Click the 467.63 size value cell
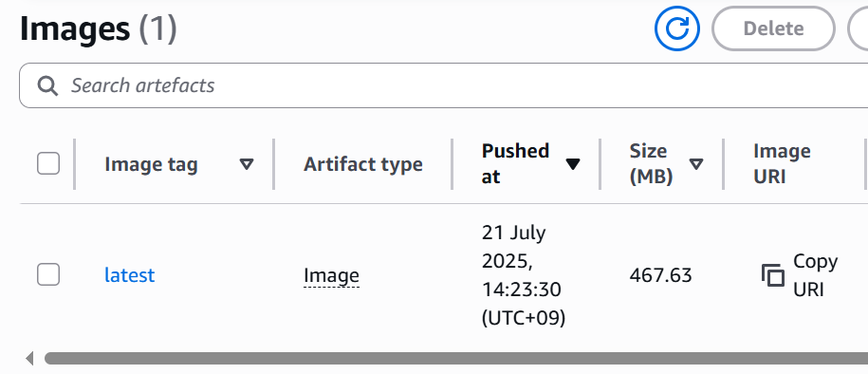 coord(661,275)
